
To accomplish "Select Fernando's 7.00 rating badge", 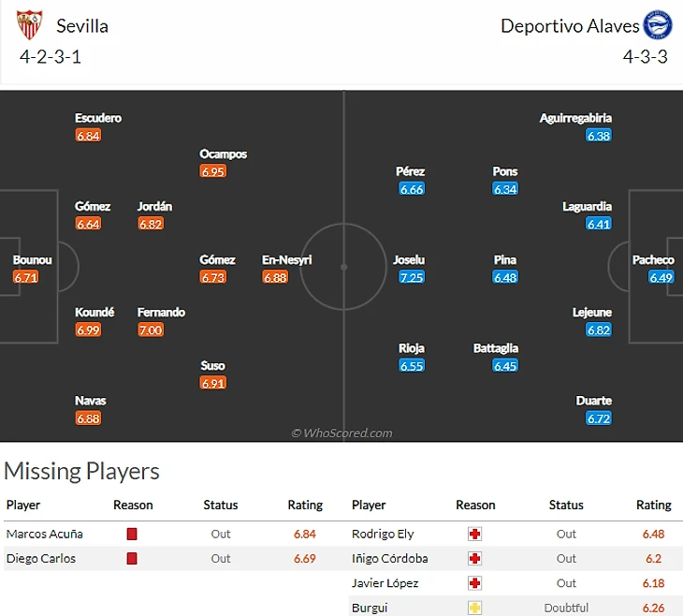I will click(151, 330).
